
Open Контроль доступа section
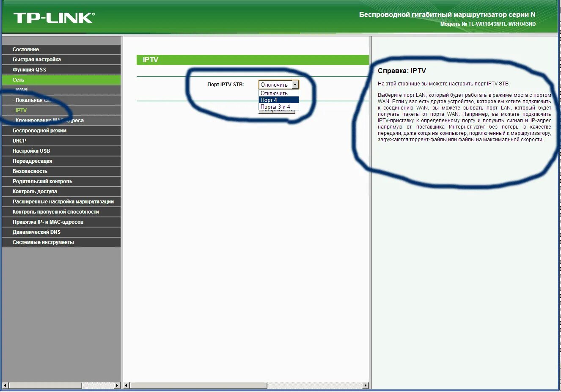point(61,192)
